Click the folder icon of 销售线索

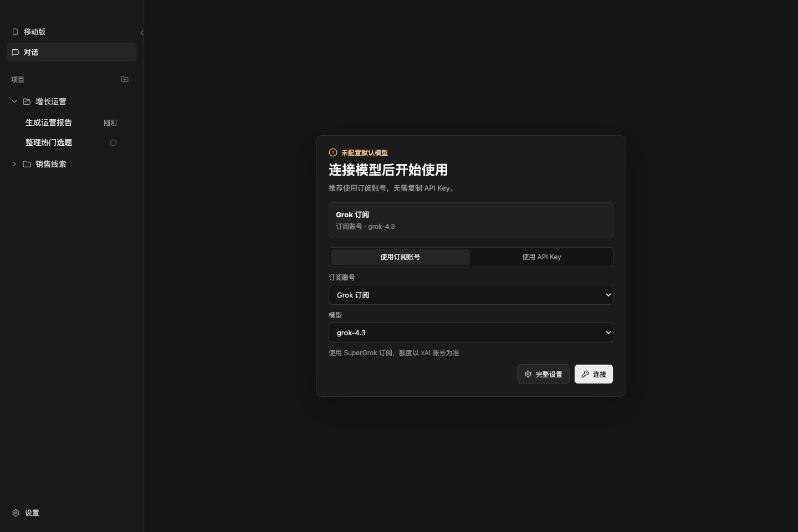[27, 164]
